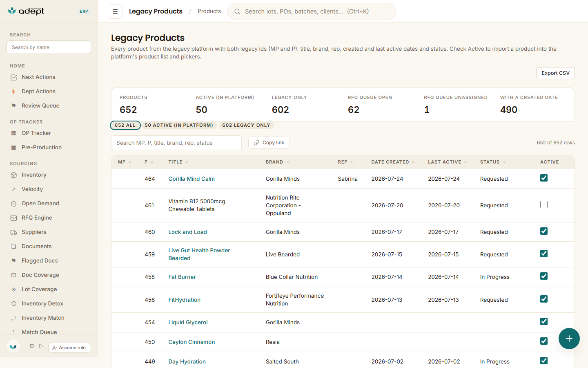Open the Day Hydration product link
Image resolution: width=588 pixels, height=368 pixels.
point(187,361)
